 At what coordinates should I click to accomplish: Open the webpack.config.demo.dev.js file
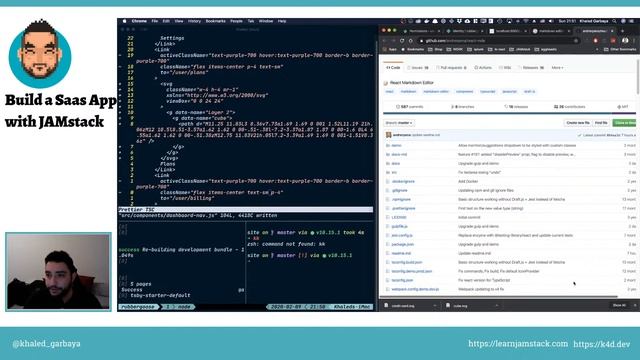pyautogui.click(x=415, y=289)
